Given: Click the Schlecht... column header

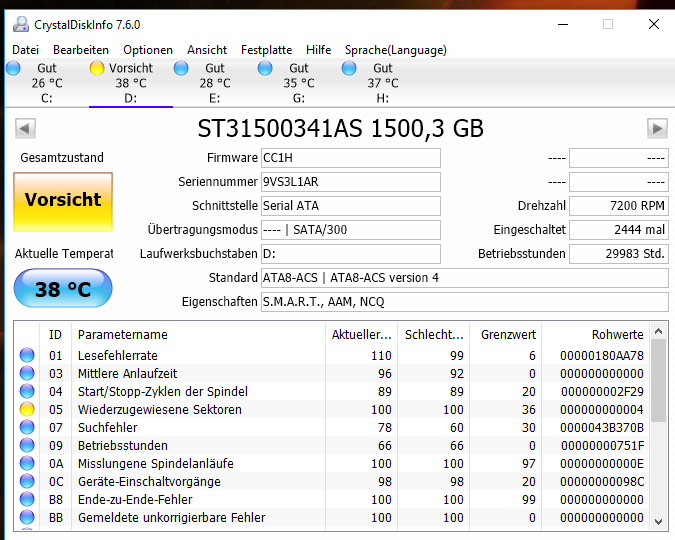Looking at the screenshot, I should tap(433, 335).
